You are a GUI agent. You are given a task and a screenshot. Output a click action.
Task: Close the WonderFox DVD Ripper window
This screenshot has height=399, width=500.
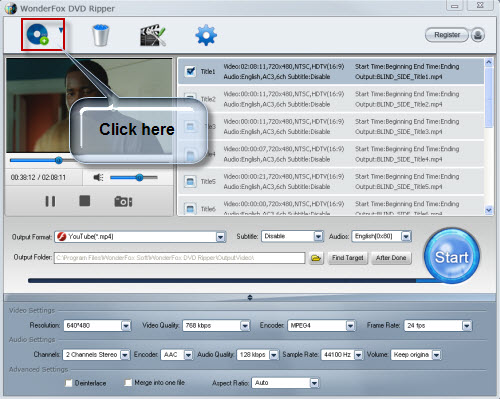coord(480,6)
